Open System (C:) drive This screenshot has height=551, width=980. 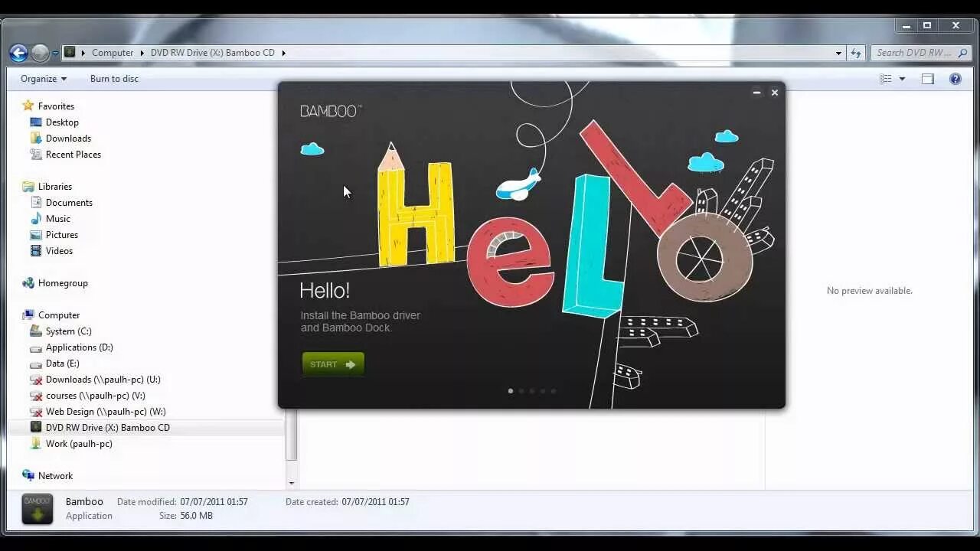(x=68, y=331)
